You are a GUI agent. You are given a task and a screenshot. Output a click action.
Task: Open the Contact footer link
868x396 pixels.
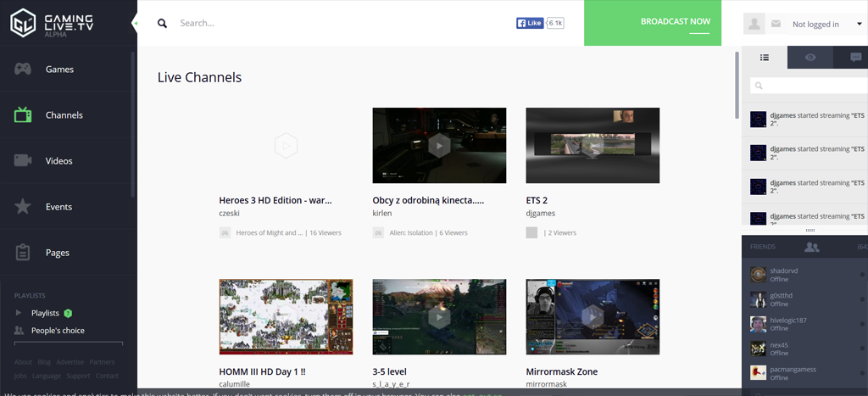point(107,376)
